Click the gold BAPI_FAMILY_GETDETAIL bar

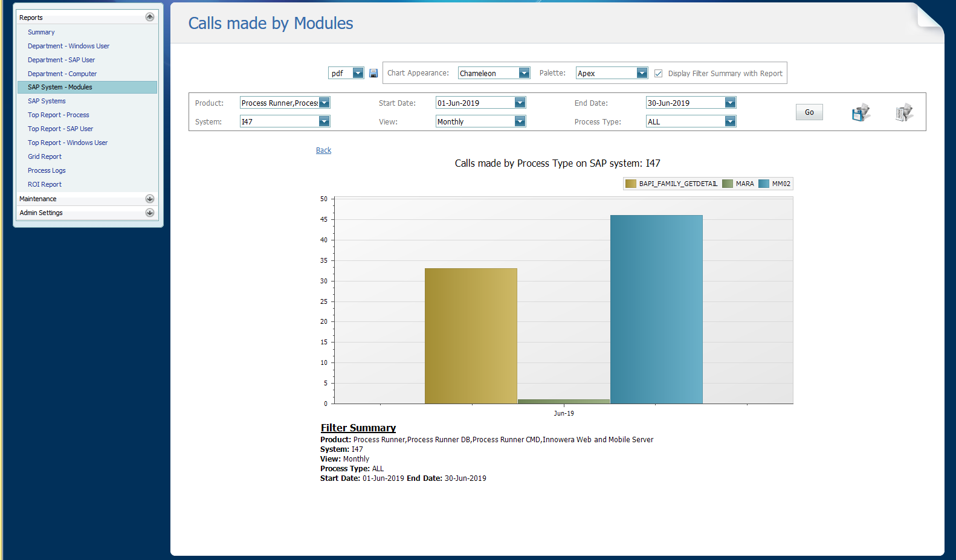tap(471, 336)
